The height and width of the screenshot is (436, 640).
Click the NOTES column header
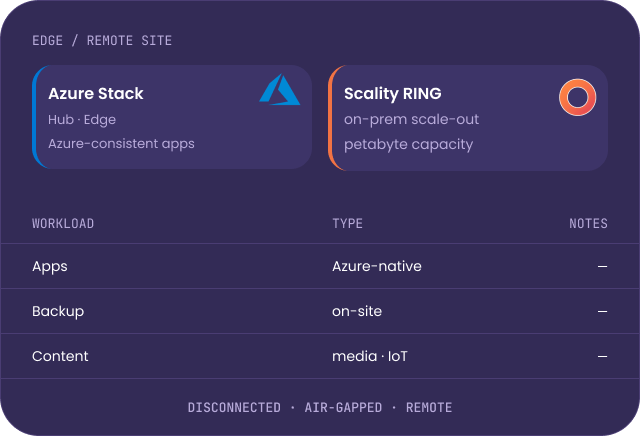588,223
